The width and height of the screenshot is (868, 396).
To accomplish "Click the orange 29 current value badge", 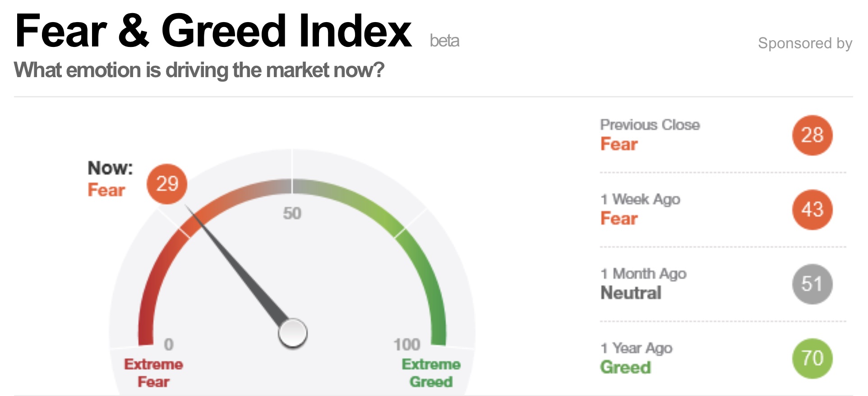I will [166, 184].
